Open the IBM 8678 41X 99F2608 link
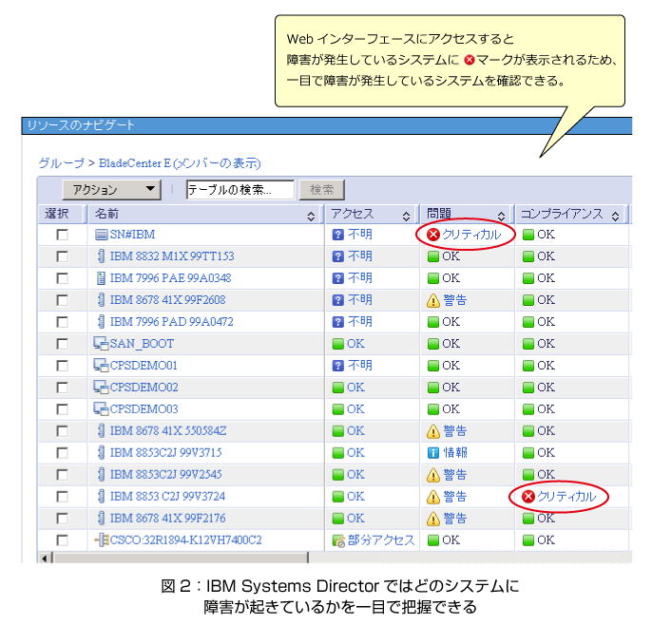Image resolution: width=652 pixels, height=644 pixels. click(x=167, y=300)
